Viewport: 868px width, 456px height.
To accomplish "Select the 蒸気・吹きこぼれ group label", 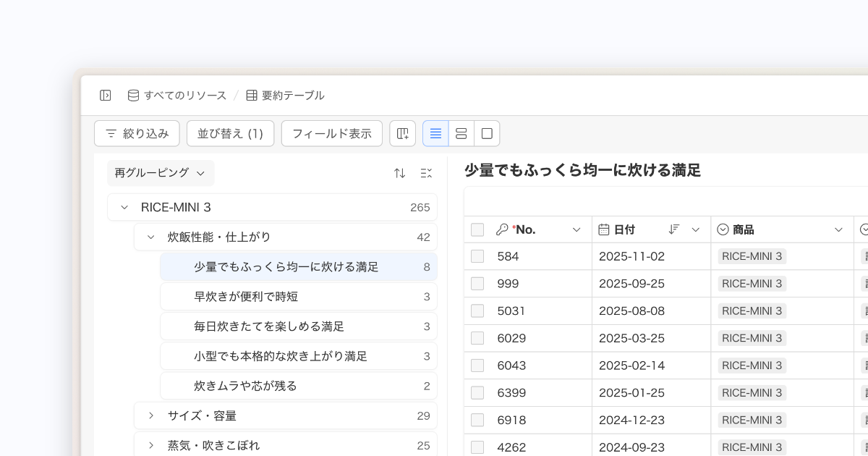I will [214, 445].
